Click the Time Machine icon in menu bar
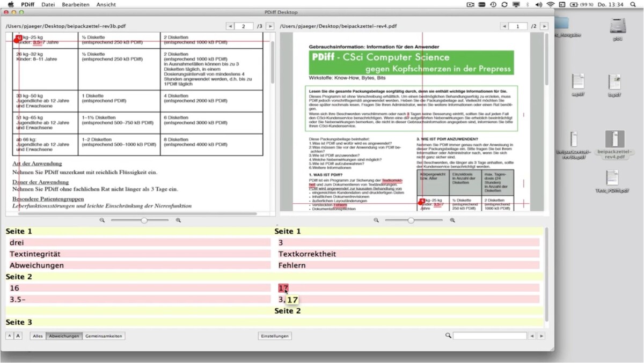Screen dimensions: 644x363 493,4
